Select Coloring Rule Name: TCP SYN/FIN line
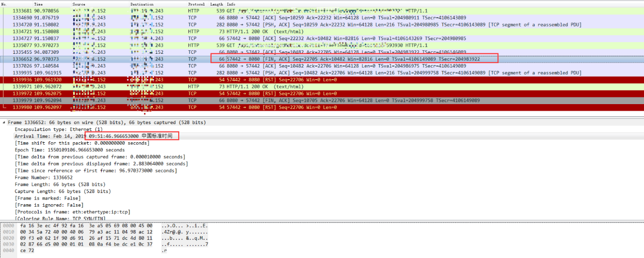This screenshot has height=258, width=644. coord(61,218)
